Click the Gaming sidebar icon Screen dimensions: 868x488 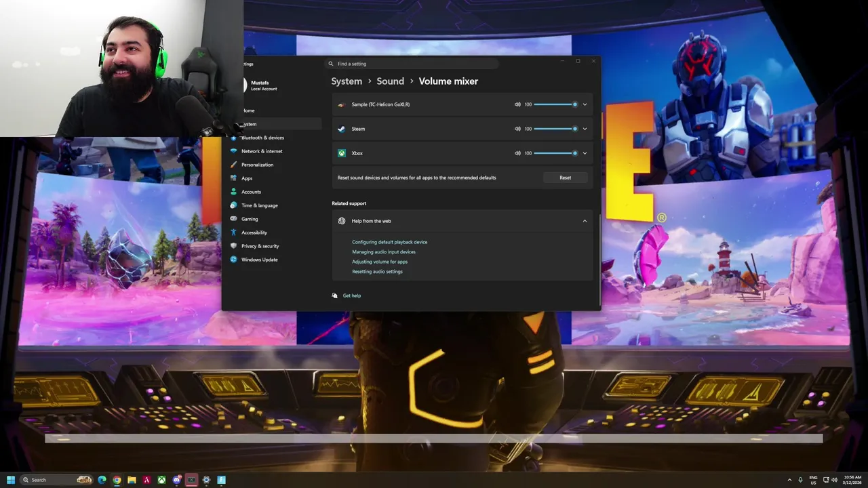pos(234,219)
